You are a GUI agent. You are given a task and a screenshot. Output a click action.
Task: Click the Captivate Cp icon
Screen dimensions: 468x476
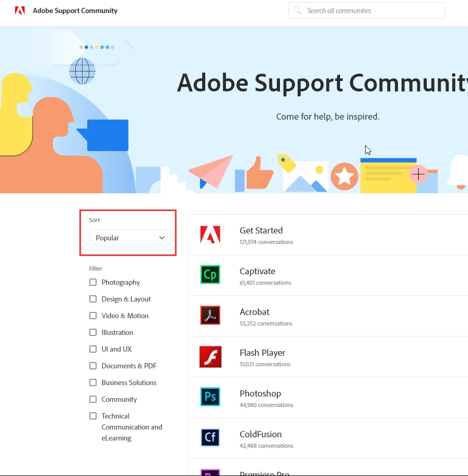click(210, 275)
